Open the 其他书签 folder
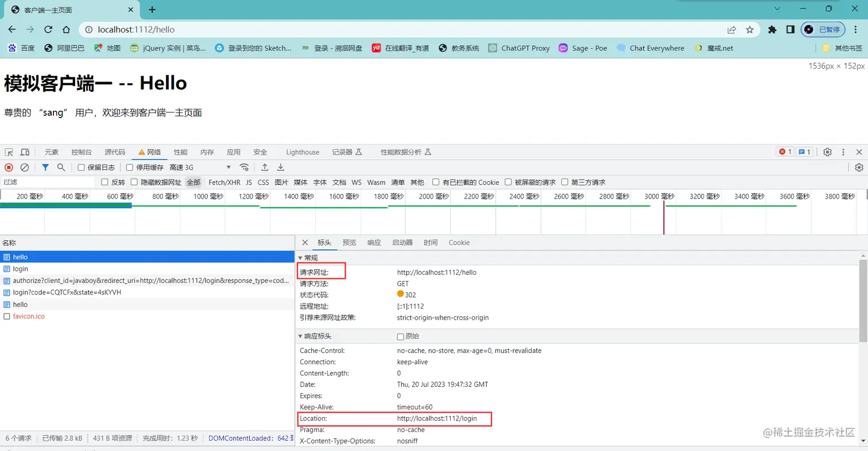Viewport: 868px width, 451px height. coord(842,48)
